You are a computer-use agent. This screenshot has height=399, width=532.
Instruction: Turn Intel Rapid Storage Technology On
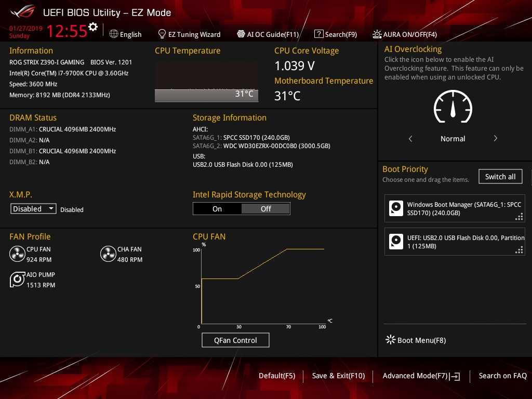217,209
